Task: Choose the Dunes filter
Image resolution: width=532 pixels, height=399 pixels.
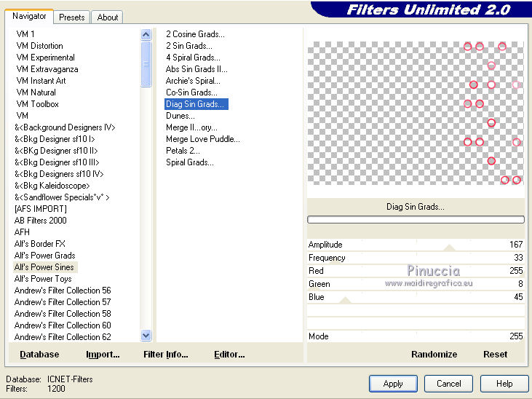Action: pos(180,116)
